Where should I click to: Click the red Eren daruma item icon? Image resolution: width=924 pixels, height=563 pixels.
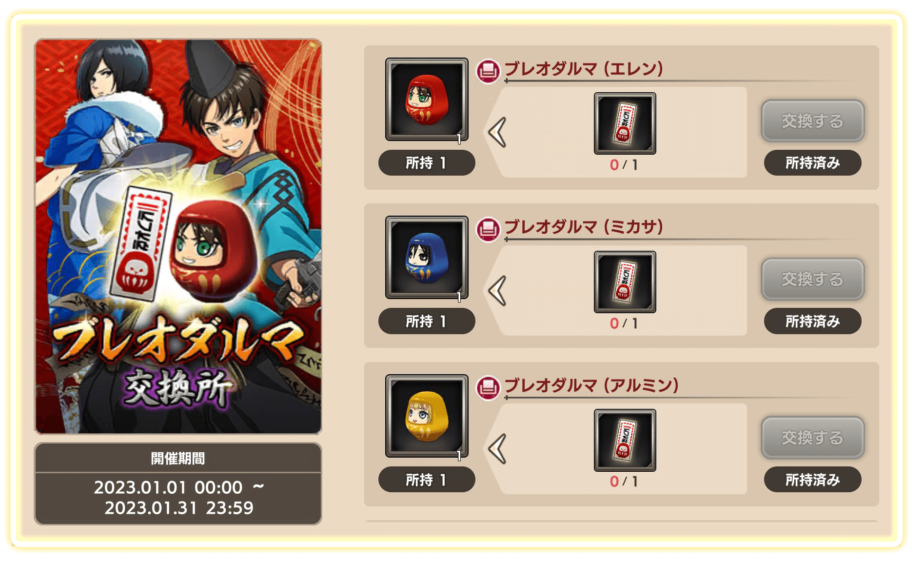pos(427,100)
